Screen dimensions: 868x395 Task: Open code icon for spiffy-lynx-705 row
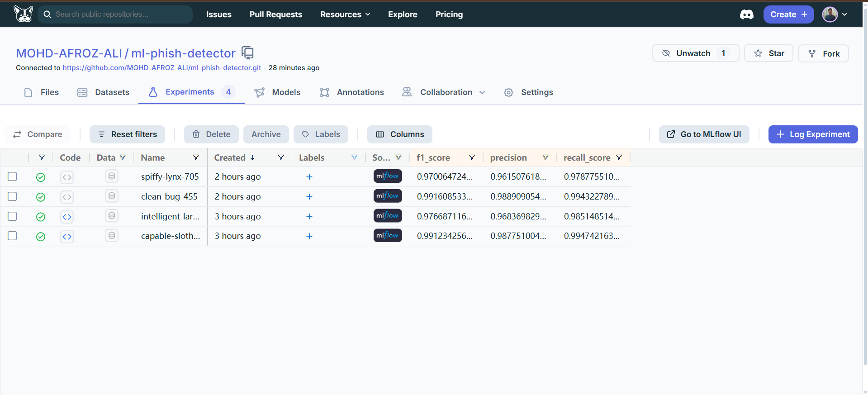click(67, 177)
